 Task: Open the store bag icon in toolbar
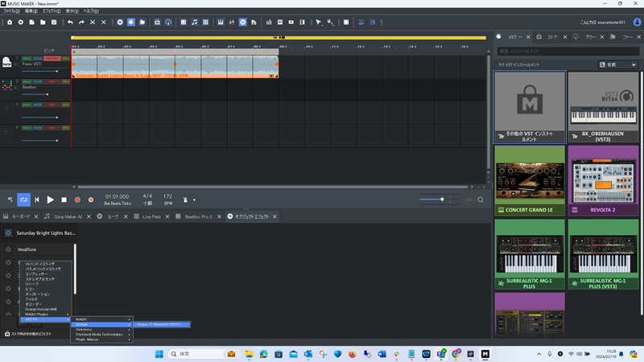(157, 23)
